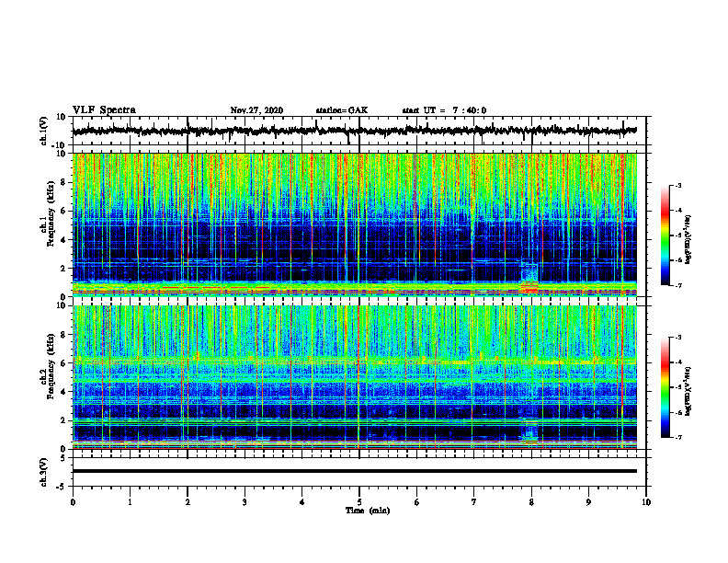Click the time axis tick label "1"
This screenshot has width=728, height=563.
coord(130,502)
